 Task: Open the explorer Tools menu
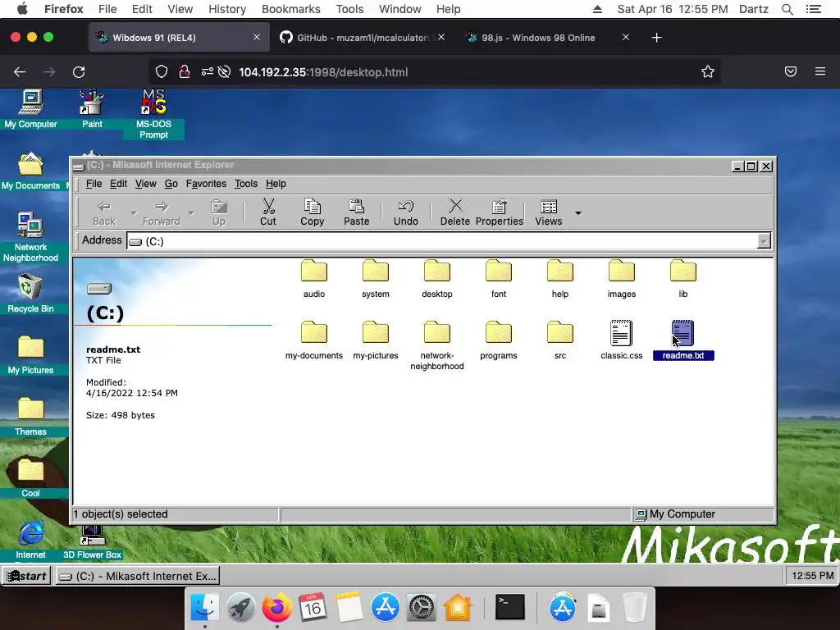pos(246,184)
